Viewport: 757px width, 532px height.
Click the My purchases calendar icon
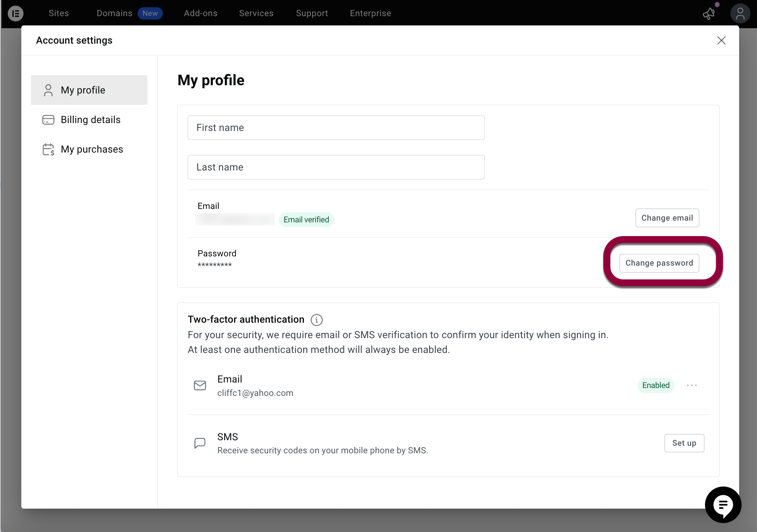tap(48, 149)
